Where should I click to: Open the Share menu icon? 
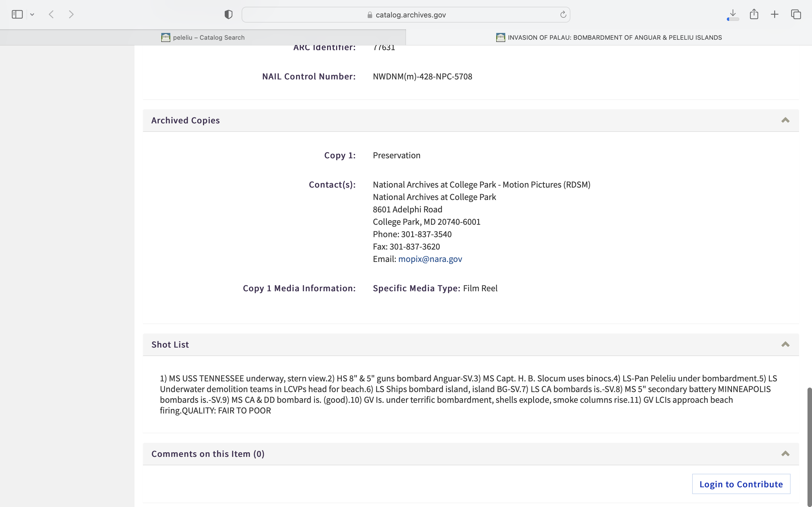[x=754, y=14]
